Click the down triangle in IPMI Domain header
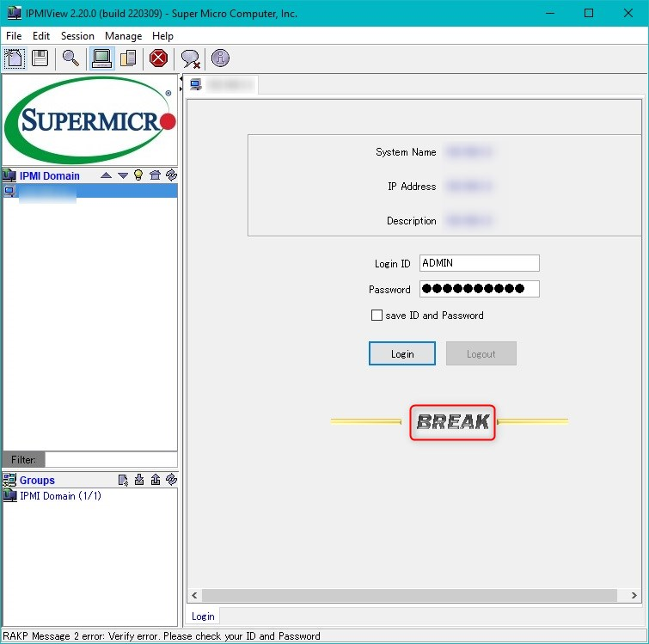The height and width of the screenshot is (644, 649). (122, 175)
